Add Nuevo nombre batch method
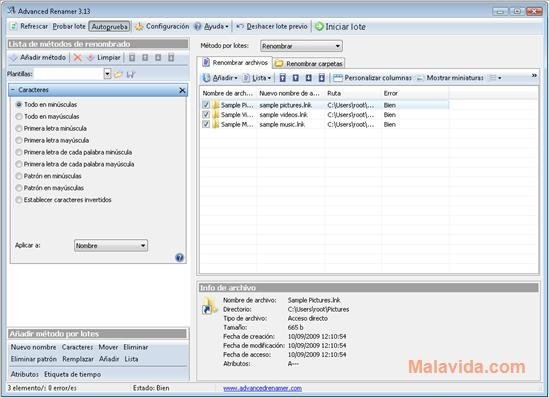The width and height of the screenshot is (549, 398). point(33,347)
